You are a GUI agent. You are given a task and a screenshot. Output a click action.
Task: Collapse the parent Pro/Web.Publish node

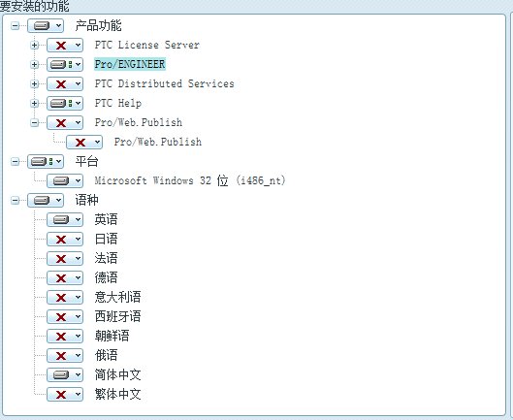[34, 123]
